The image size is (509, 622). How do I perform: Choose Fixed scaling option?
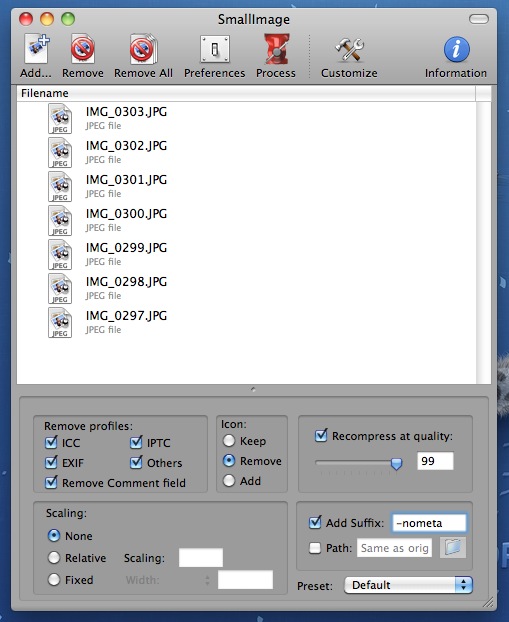[54, 580]
